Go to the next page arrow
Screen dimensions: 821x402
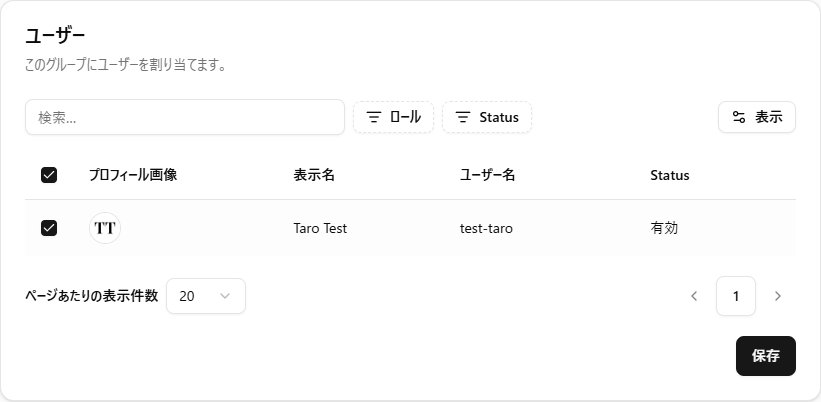point(778,296)
